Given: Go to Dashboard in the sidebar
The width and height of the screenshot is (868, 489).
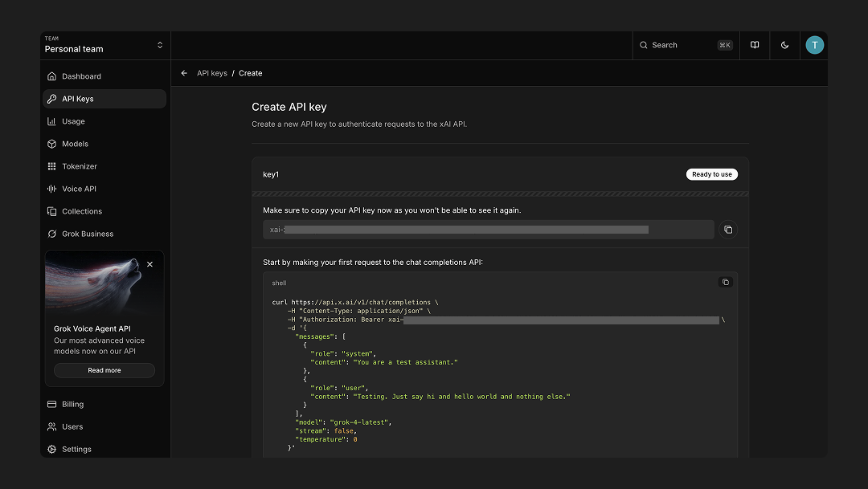Looking at the screenshot, I should (x=104, y=76).
